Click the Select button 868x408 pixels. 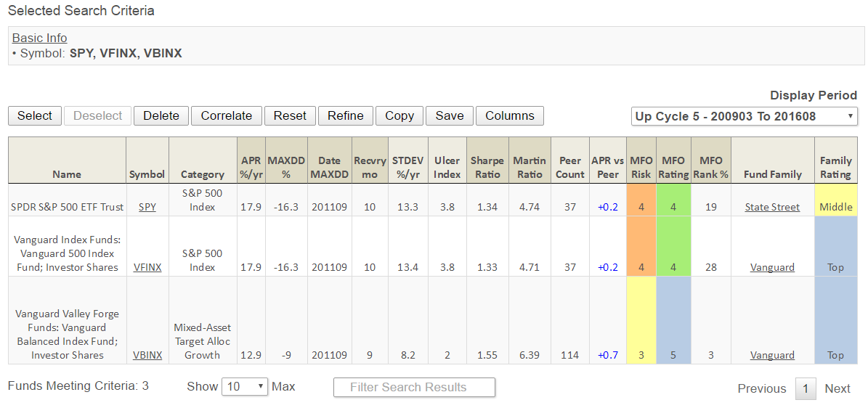click(x=35, y=116)
